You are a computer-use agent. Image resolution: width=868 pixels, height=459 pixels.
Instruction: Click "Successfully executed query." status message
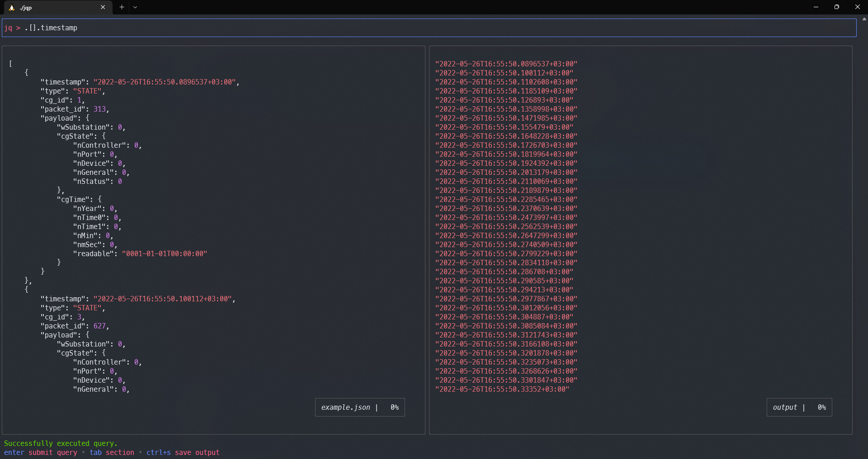coord(61,443)
